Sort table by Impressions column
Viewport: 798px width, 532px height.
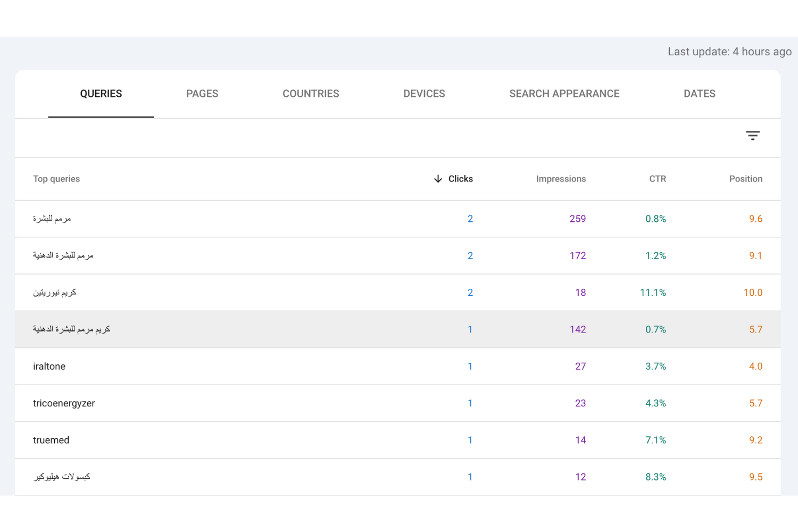pyautogui.click(x=561, y=179)
